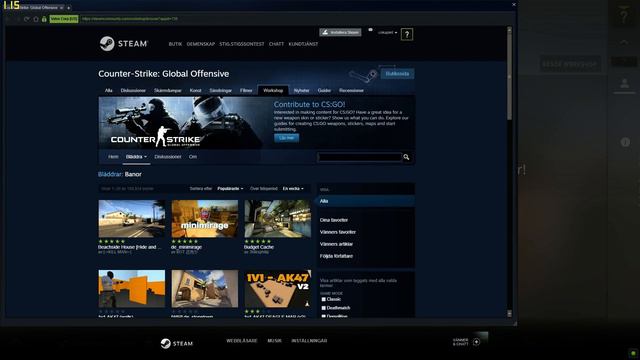The width and height of the screenshot is (640, 360).
Task: Click the Hem workshop sub-tab
Action: tap(113, 157)
